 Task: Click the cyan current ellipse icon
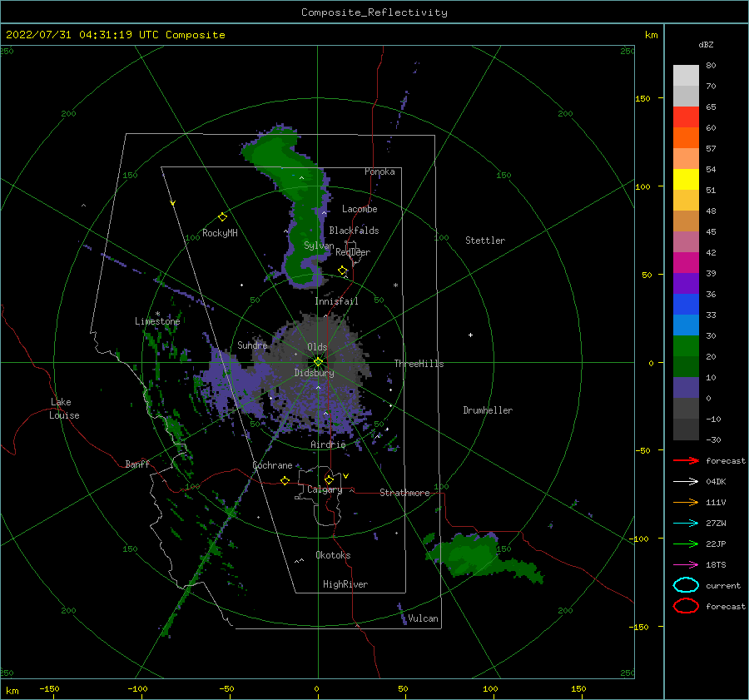click(686, 585)
